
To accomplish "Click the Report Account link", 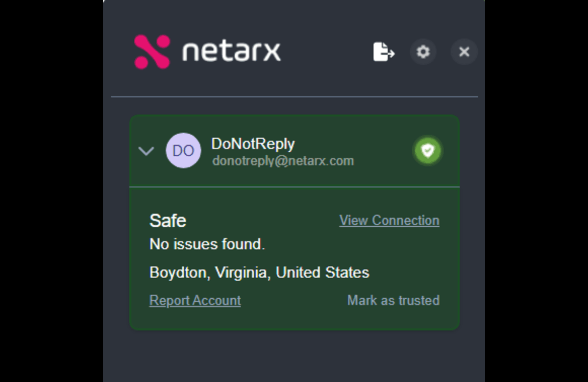I will pyautogui.click(x=195, y=300).
